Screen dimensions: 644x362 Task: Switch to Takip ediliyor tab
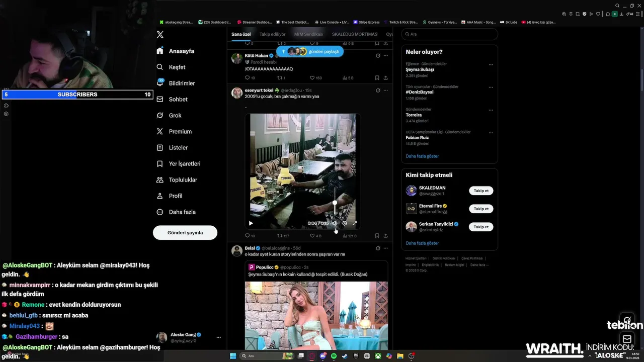point(272,34)
